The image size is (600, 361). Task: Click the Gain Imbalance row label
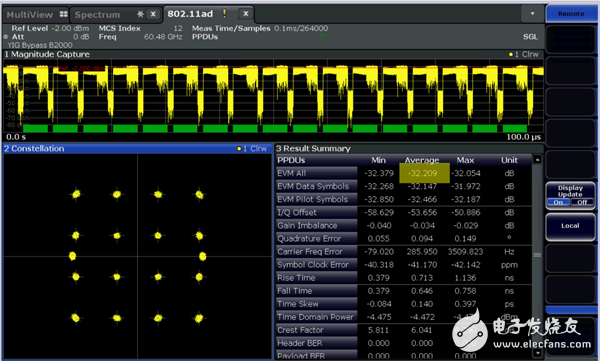pyautogui.click(x=316, y=225)
